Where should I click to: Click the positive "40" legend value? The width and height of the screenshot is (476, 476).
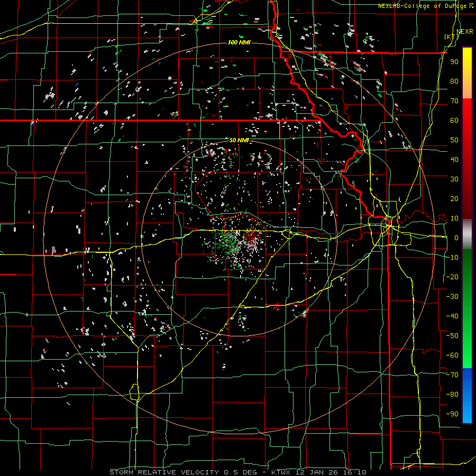click(454, 160)
